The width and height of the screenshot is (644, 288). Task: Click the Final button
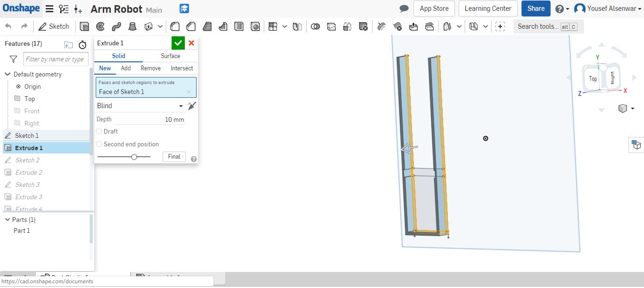pyautogui.click(x=174, y=156)
